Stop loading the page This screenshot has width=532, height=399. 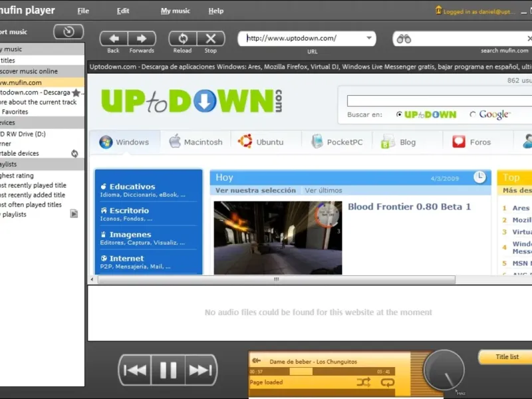click(211, 39)
